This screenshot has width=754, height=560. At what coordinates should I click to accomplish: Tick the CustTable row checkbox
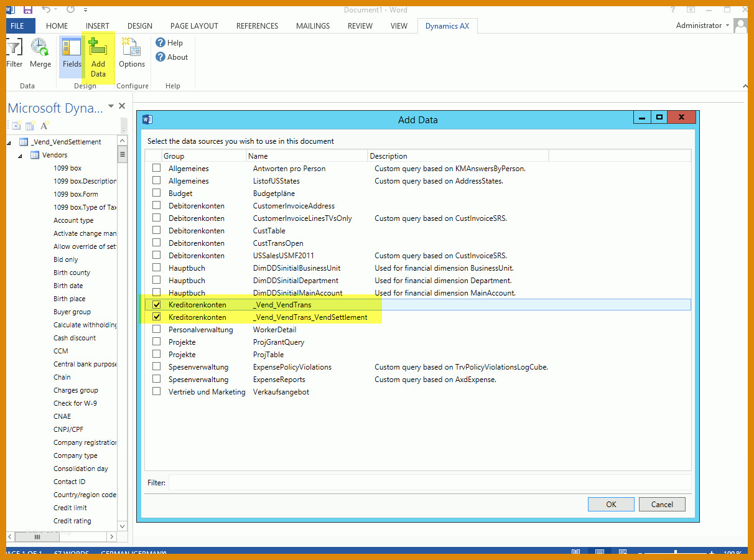click(157, 230)
